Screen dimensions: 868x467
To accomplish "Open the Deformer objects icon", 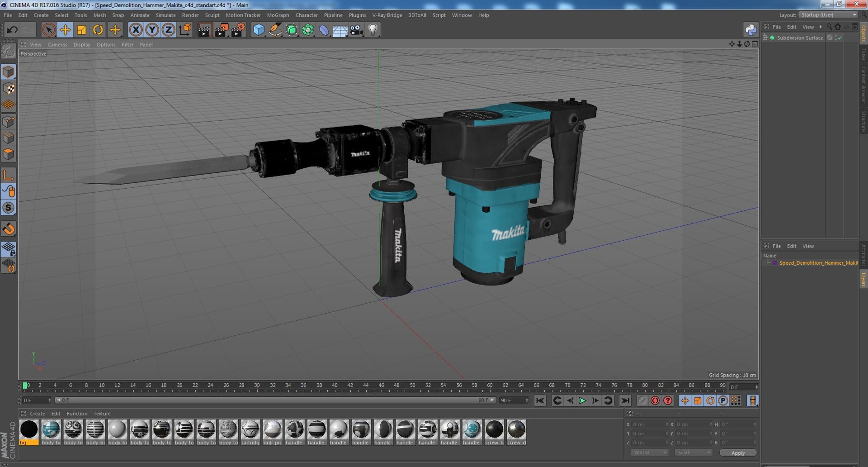I will click(324, 30).
